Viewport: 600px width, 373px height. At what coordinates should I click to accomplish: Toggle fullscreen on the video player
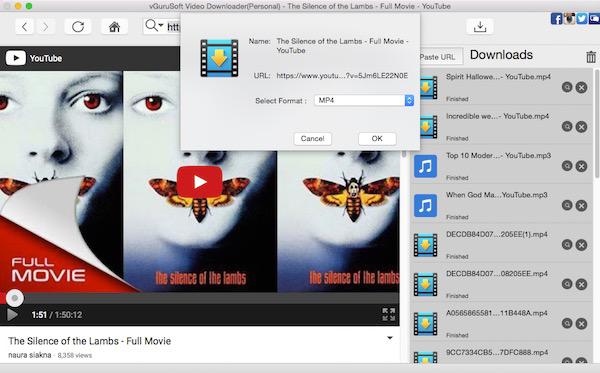(389, 314)
